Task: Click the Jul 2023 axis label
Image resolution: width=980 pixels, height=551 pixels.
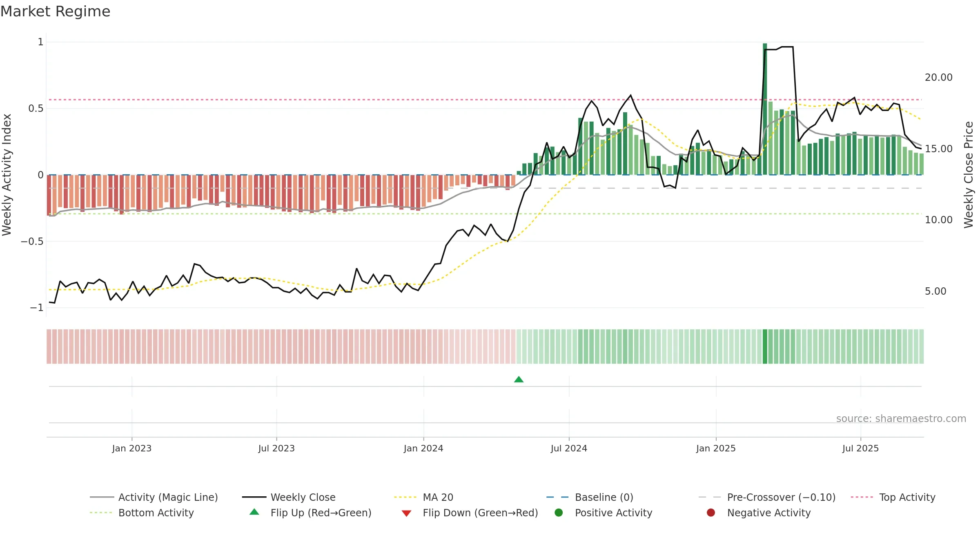Action: tap(276, 448)
